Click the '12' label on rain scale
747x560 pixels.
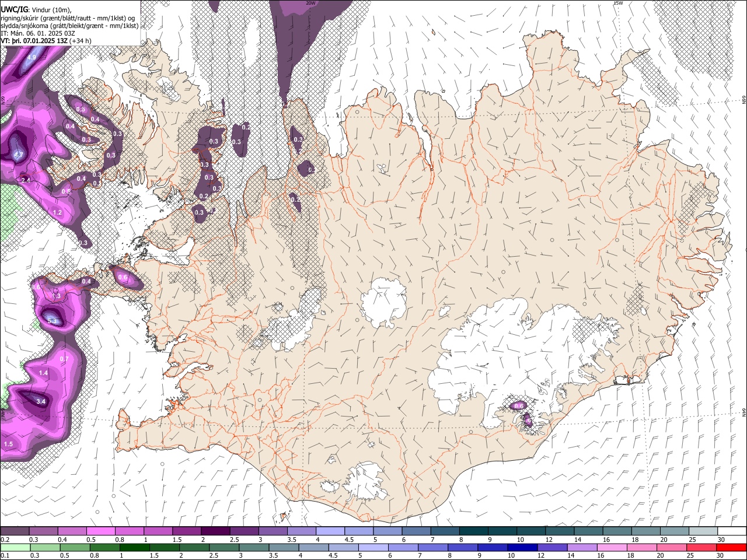pos(541,556)
